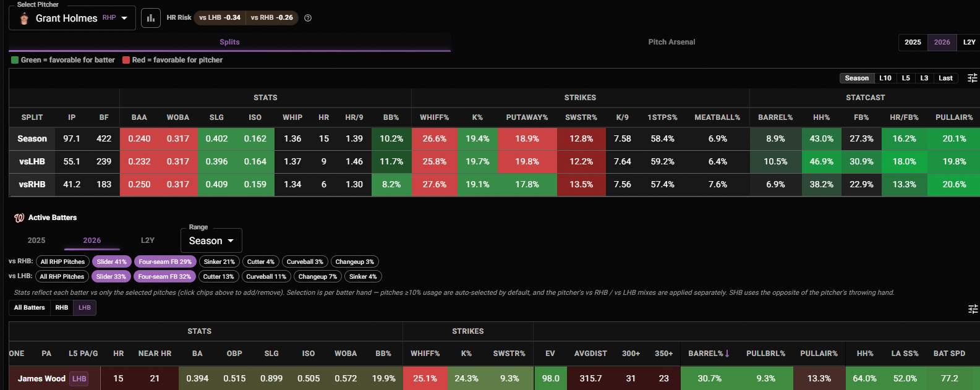The image size is (980, 390).
Task: Open the splits table filter settings icon
Action: click(972, 78)
